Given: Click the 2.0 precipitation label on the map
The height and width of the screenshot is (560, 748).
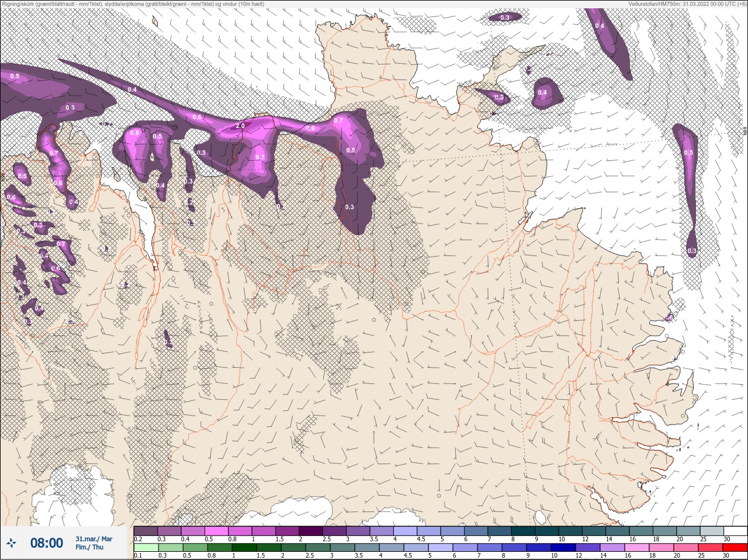Looking at the screenshot, I should point(240,126).
